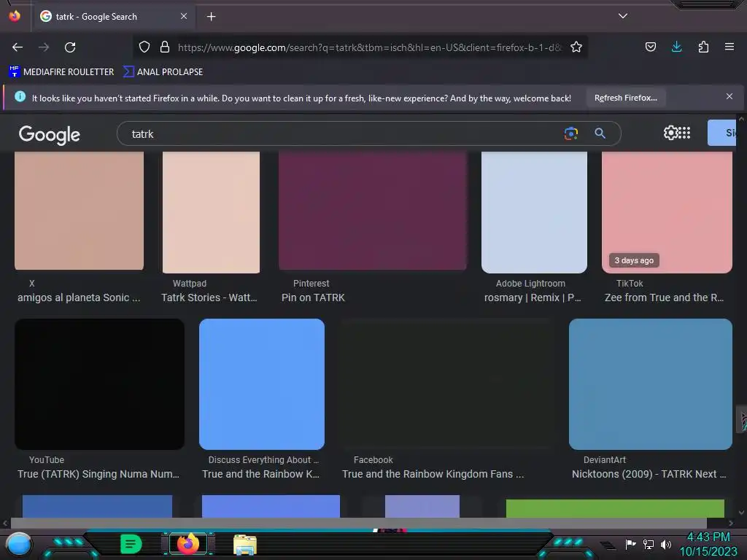Open the TikTok image labeled 3 days ago
Image resolution: width=747 pixels, height=560 pixels.
(x=667, y=212)
